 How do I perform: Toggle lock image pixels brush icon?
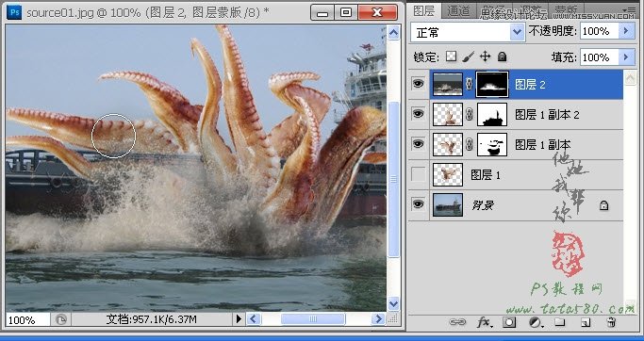point(469,57)
